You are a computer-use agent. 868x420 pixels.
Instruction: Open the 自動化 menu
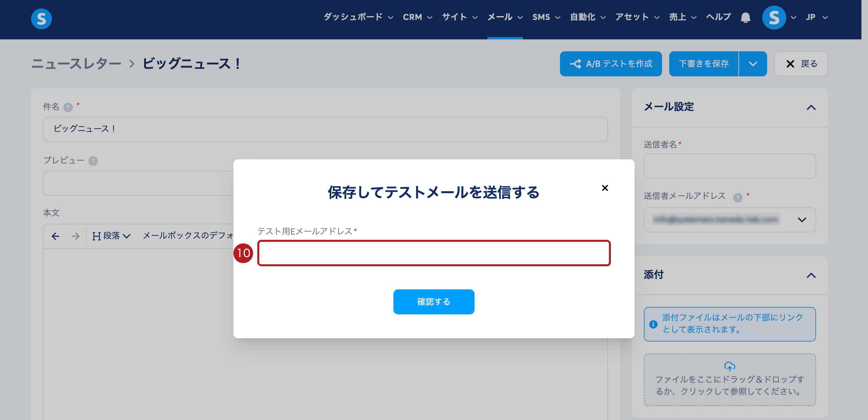(588, 17)
